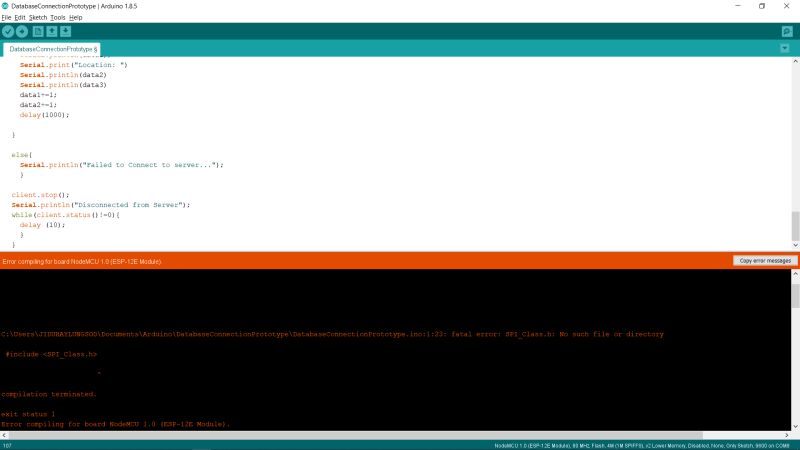The height and width of the screenshot is (450, 800).
Task: Click Copy error messages button
Action: [765, 261]
